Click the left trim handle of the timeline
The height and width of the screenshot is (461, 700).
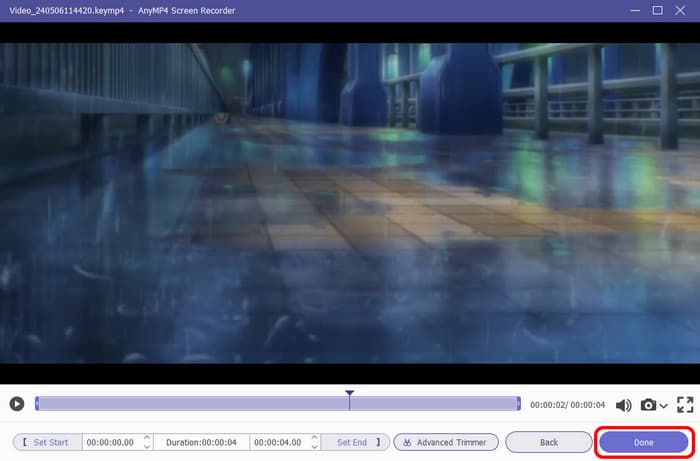pos(37,404)
